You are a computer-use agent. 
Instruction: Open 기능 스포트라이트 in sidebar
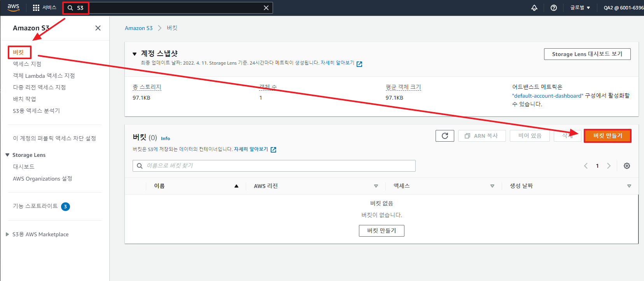pos(35,206)
